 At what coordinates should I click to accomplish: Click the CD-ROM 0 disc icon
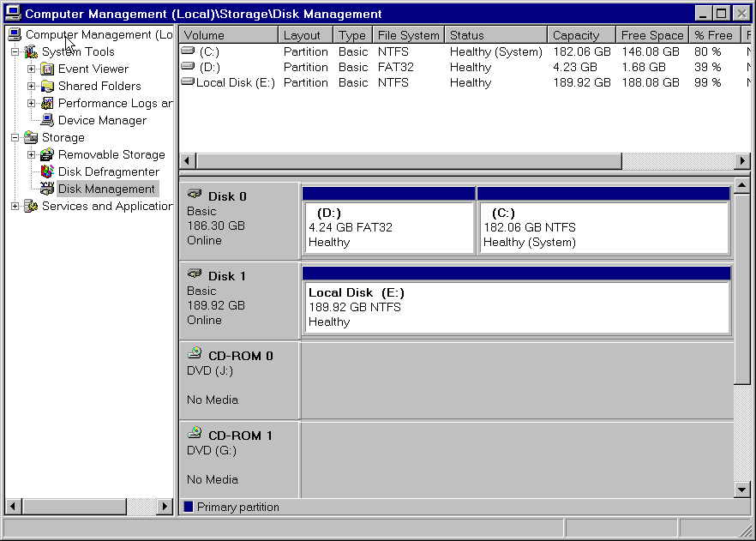[195, 353]
